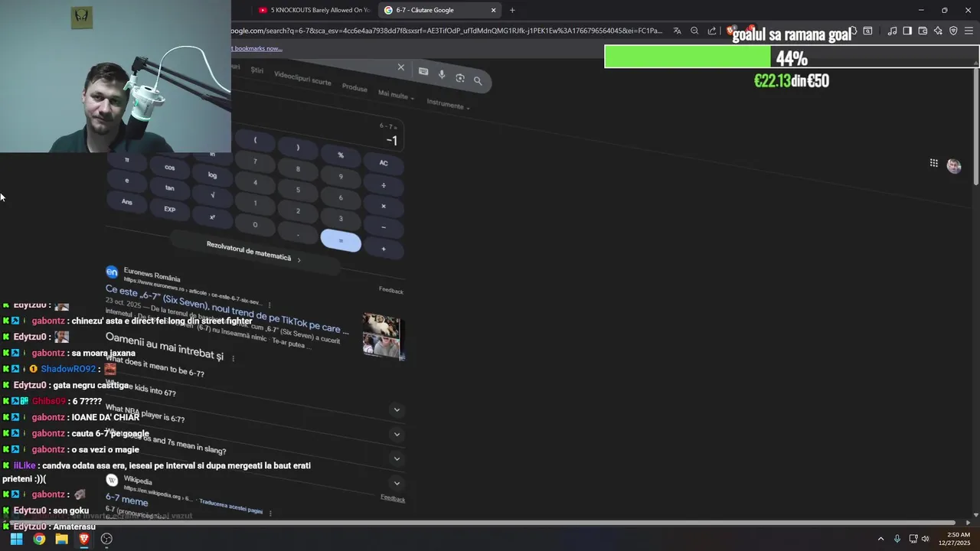The image size is (980, 551).
Task: Open the Wikipedia 6-7 meme result
Action: coord(127,500)
